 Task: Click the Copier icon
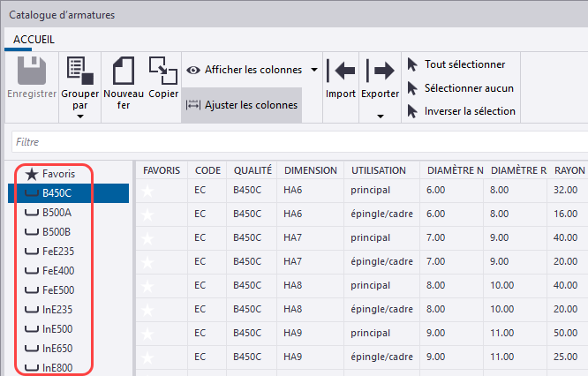point(162,71)
